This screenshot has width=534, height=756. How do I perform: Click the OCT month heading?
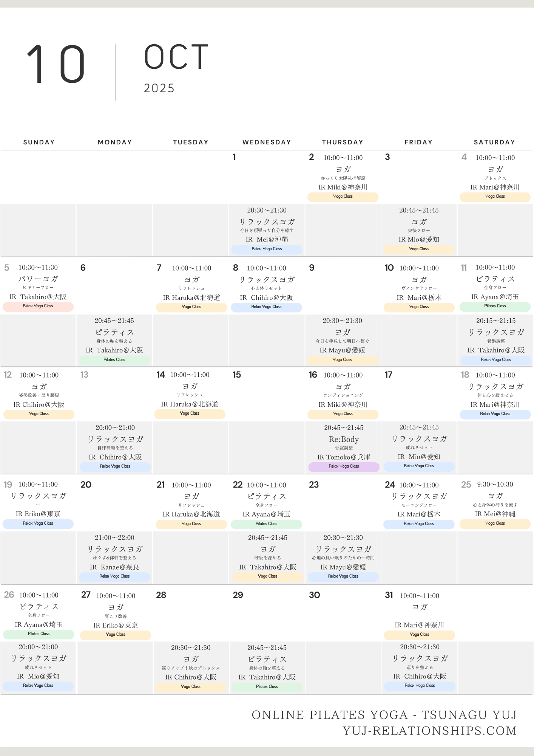coord(176,57)
